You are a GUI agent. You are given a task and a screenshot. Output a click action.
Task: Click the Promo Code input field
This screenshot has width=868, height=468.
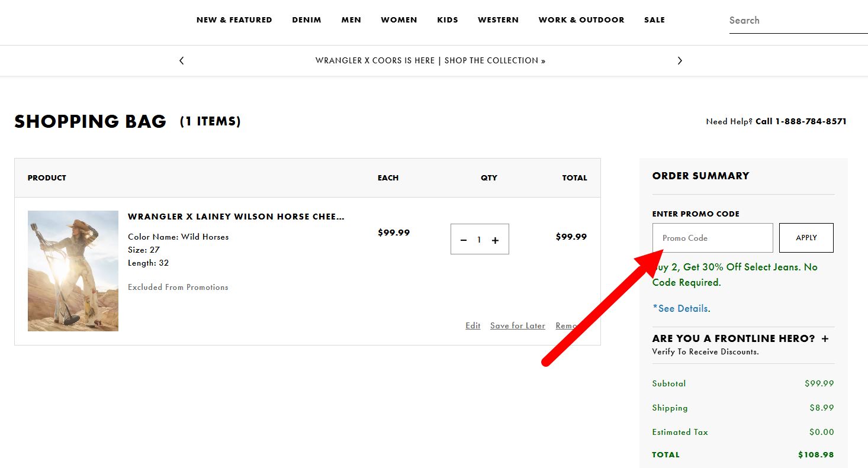click(x=712, y=238)
